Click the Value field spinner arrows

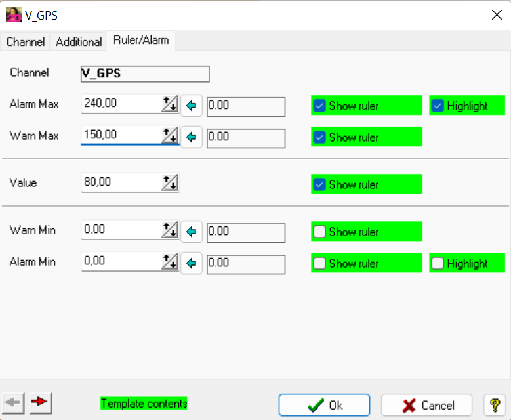click(170, 183)
